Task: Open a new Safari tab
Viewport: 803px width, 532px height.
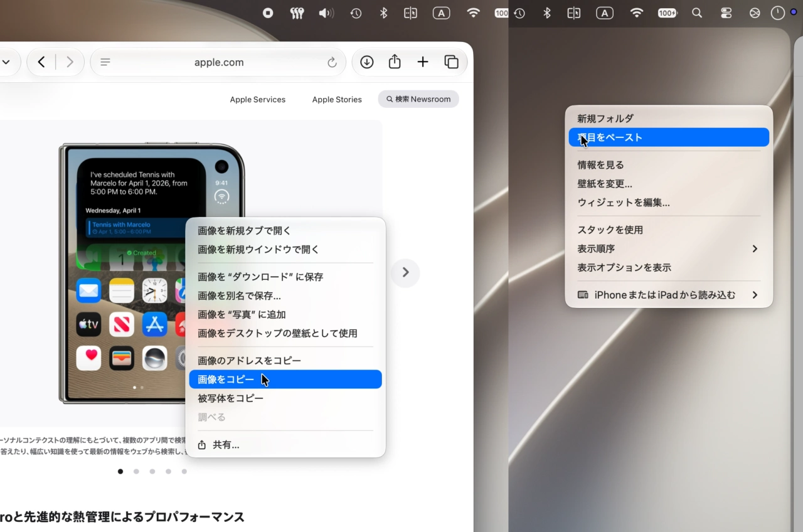Action: coord(423,62)
